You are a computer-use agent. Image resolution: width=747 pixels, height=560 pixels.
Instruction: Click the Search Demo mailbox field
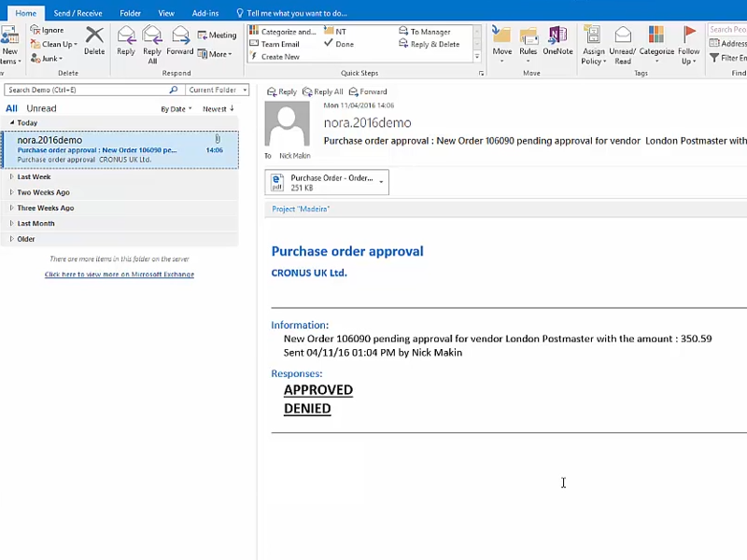(86, 90)
